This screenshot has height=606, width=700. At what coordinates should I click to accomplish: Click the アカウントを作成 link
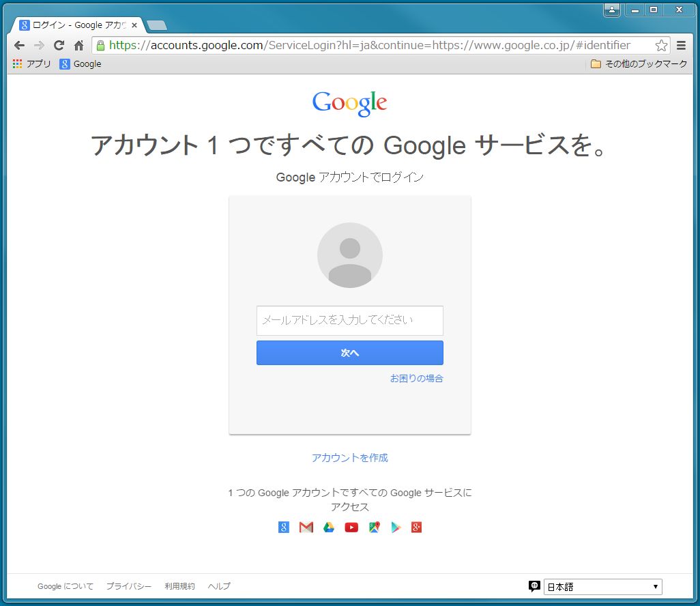tap(350, 458)
